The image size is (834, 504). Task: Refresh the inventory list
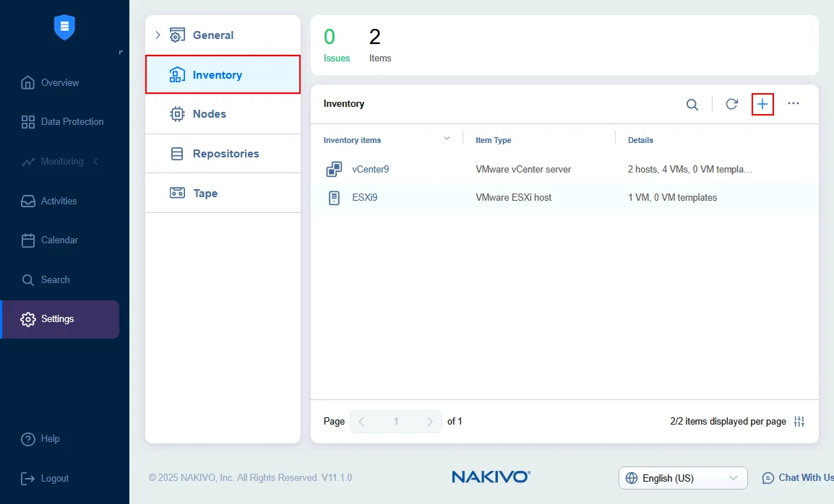point(732,104)
